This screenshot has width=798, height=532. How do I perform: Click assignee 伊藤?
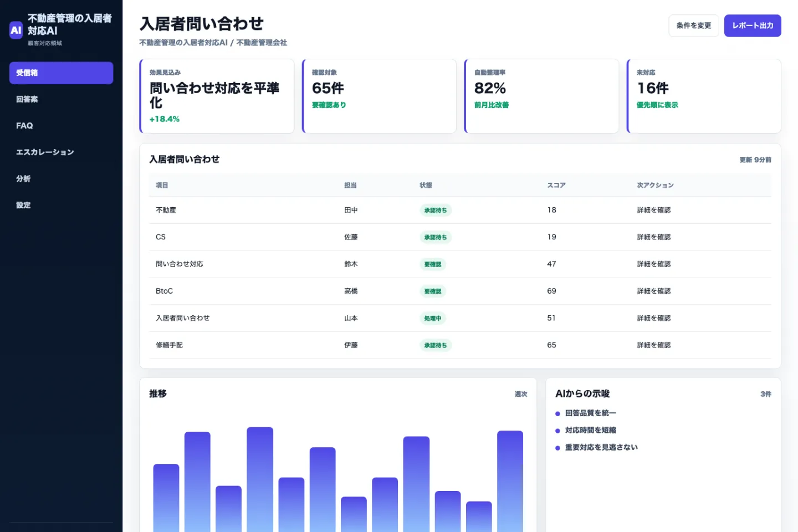point(351,345)
